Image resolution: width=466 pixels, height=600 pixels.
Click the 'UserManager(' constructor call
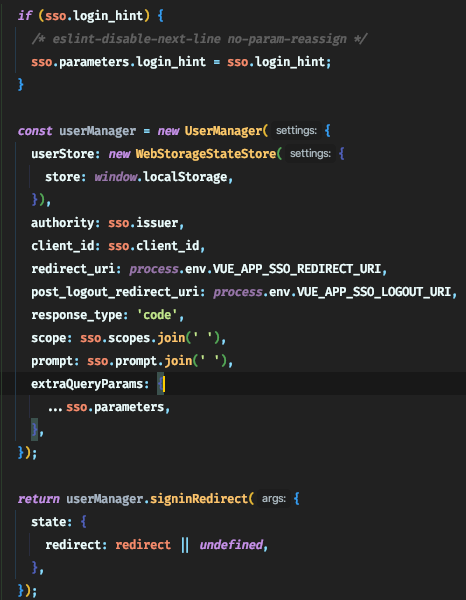226,131
